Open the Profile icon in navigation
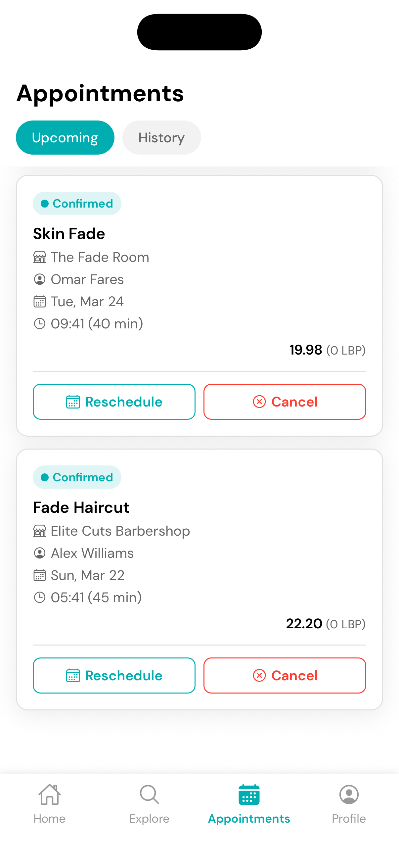 348,795
